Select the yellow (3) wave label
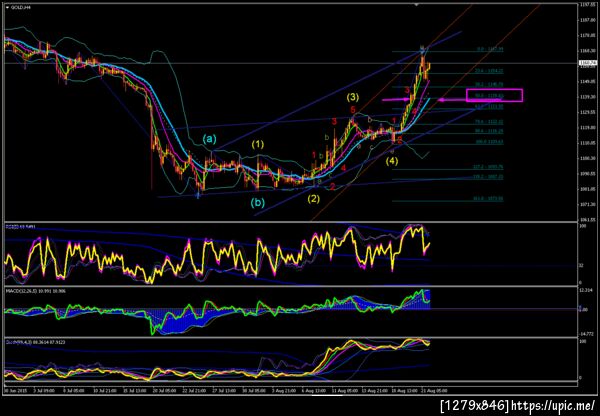Viewport: 600px width, 416px height. [x=353, y=97]
